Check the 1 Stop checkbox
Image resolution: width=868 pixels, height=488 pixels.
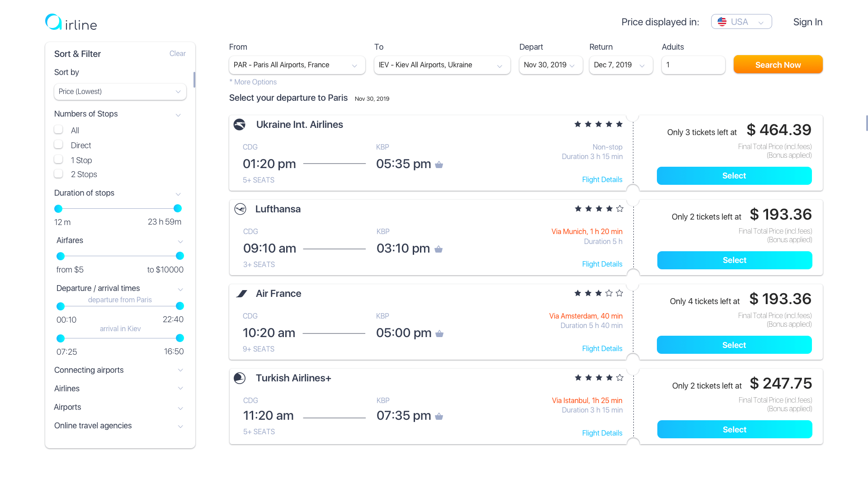point(58,160)
